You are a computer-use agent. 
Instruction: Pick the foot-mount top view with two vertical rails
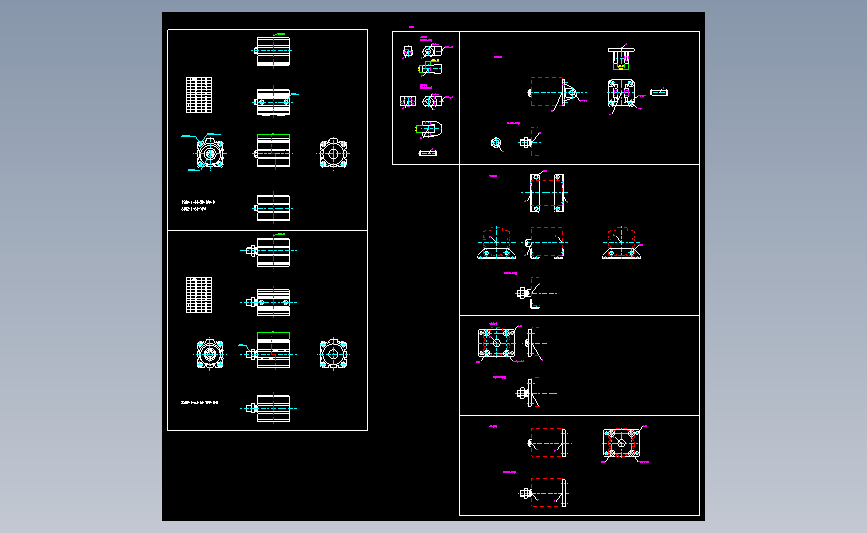point(546,193)
